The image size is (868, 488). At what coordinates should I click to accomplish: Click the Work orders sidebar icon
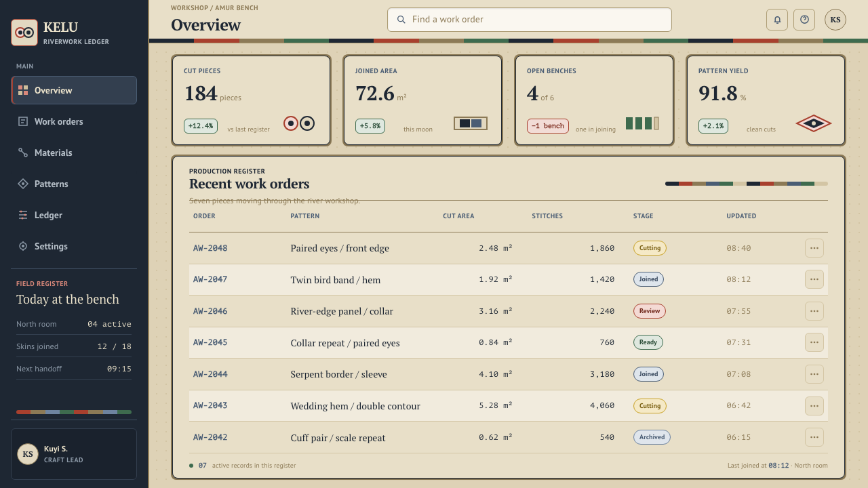coord(23,121)
